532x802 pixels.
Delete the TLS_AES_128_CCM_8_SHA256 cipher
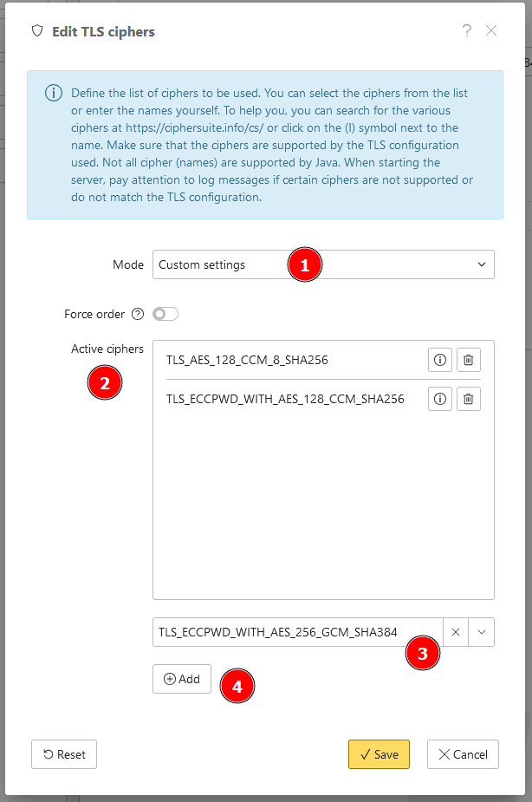(x=468, y=360)
